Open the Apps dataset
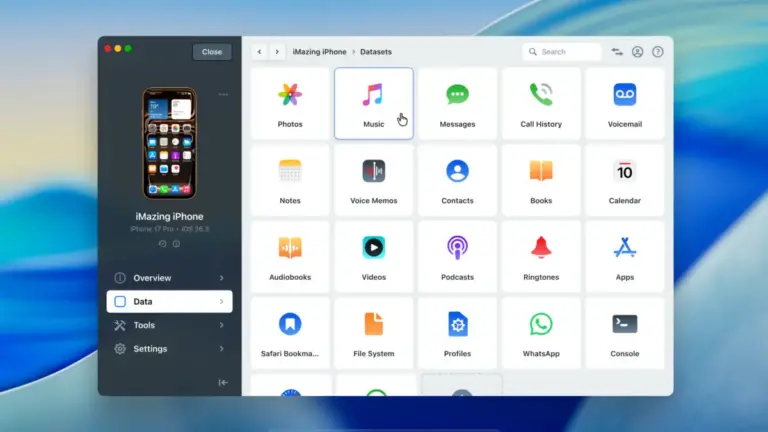Viewport: 768px width, 432px height. click(x=625, y=256)
